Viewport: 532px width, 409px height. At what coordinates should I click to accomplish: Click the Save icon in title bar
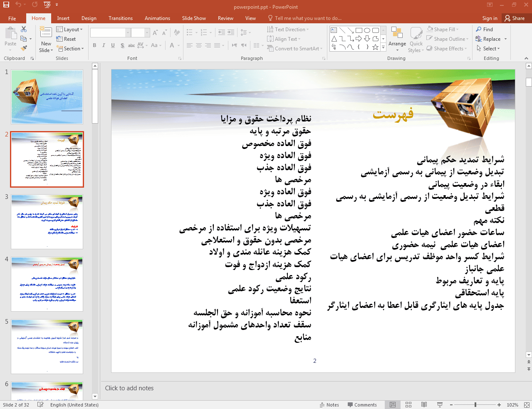coord(6,5)
